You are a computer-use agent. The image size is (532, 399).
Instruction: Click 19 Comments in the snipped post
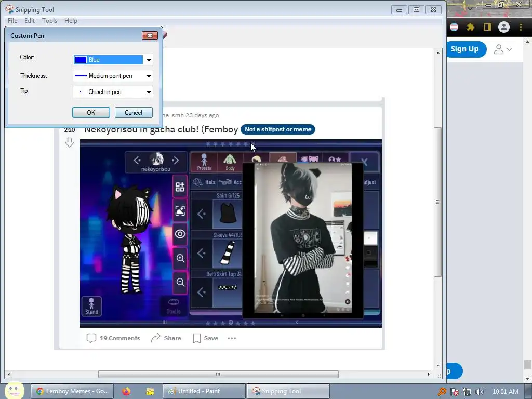coord(113,338)
